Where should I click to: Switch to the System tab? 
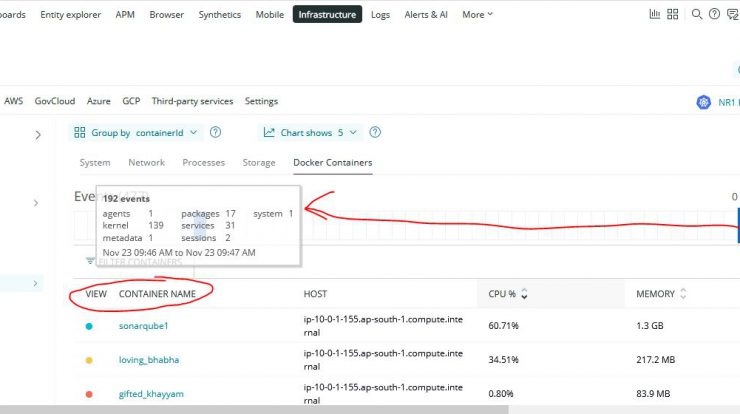tap(95, 162)
